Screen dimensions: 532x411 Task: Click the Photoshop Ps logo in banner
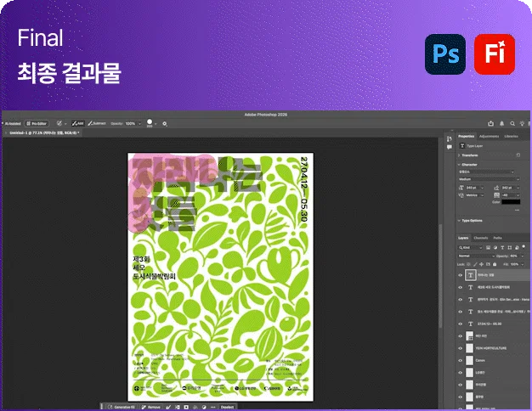445,54
